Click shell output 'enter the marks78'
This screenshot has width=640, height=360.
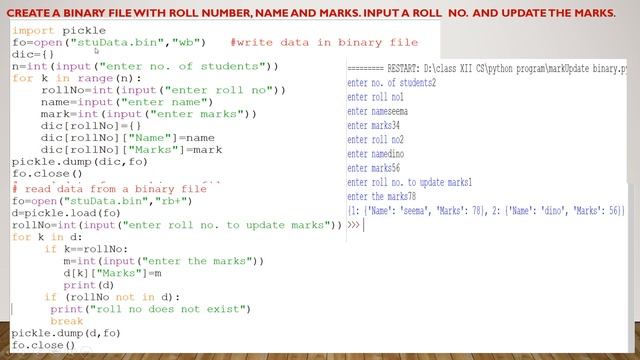(382, 197)
